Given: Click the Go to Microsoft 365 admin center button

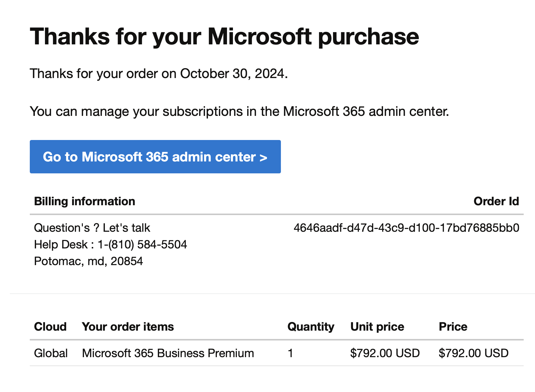Looking at the screenshot, I should (155, 156).
